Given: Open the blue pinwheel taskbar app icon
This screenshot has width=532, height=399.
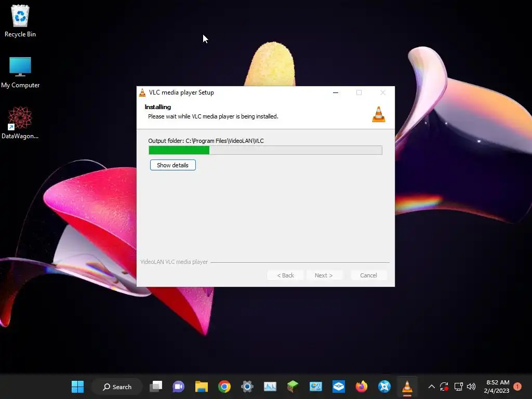Looking at the screenshot, I should pyautogui.click(x=384, y=387).
